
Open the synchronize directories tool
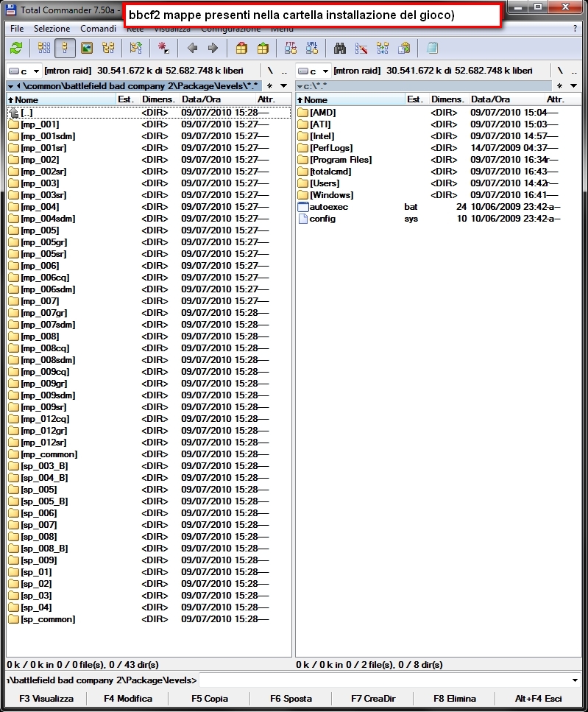point(383,48)
